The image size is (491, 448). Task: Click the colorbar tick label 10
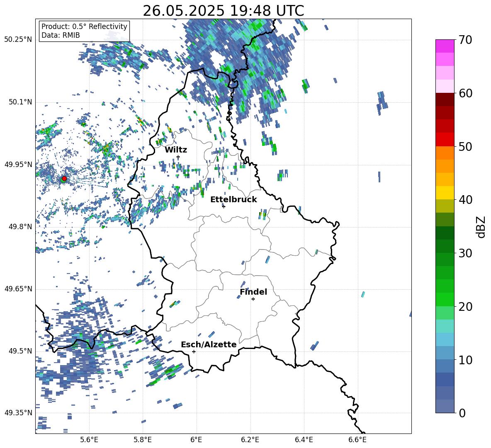coord(466,360)
